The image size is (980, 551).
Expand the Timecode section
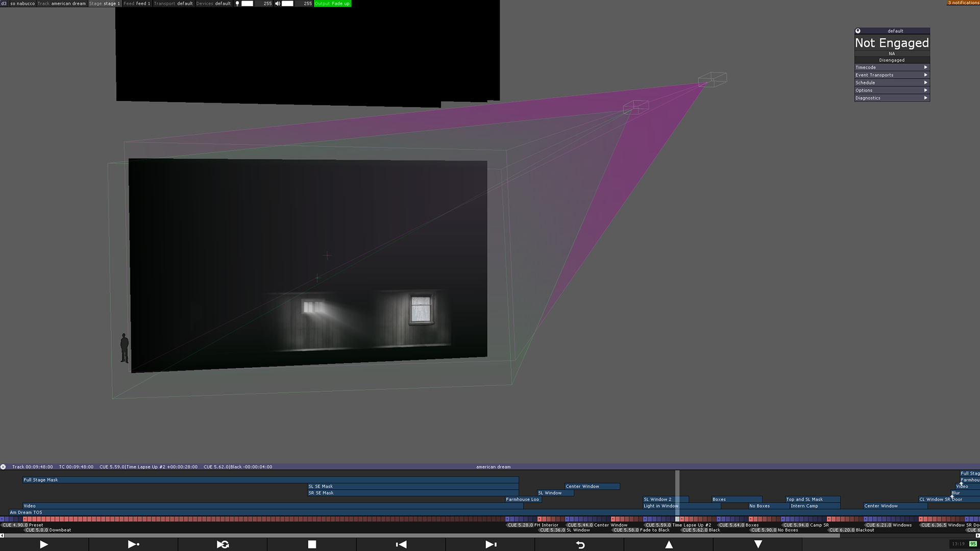click(x=891, y=67)
